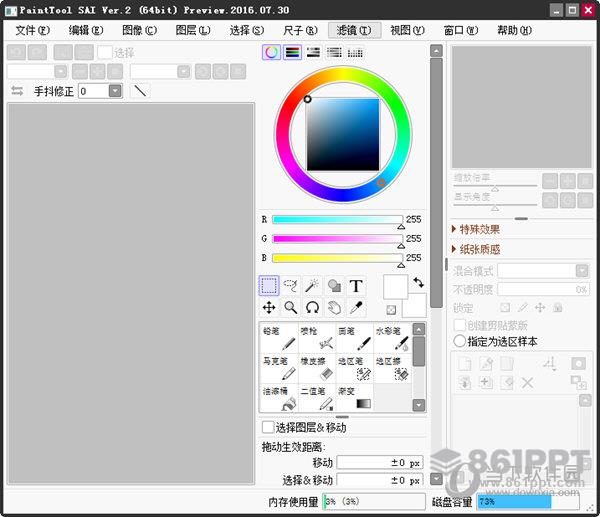The image size is (600, 517).
Task: Choose the 选区笔 selection pen
Action: 354,368
